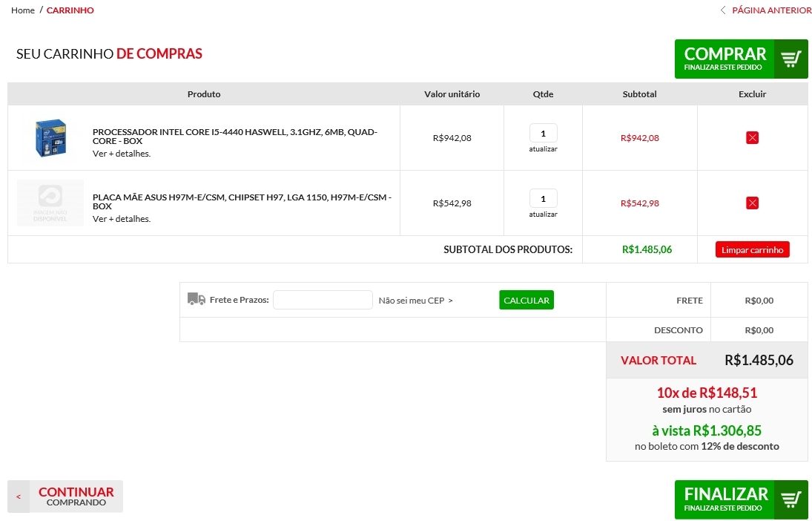This screenshot has height=521, width=812.
Task: Click the sem juros no cartão text
Action: (707, 409)
